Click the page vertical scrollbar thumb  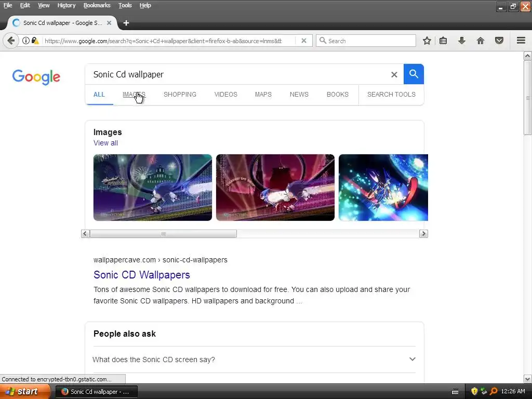tap(528, 98)
